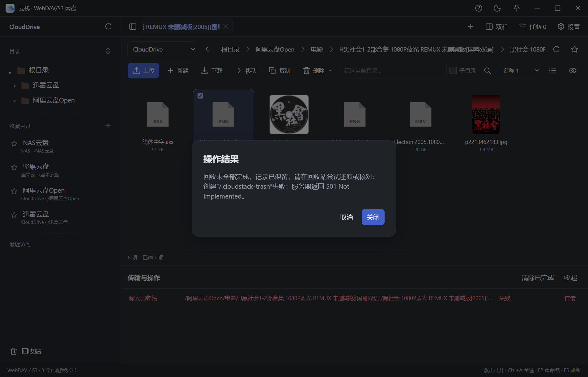Select the p2213462183.jpg thumbnail
588x377 pixels.
486,115
